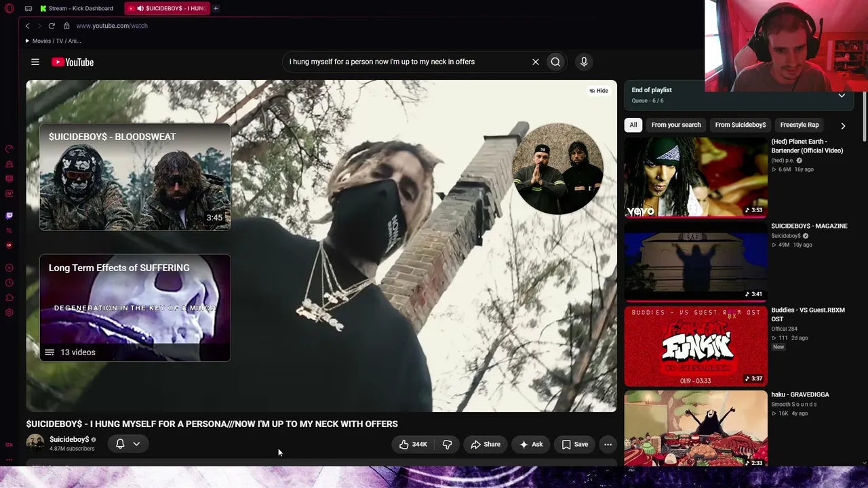Toggle the subscription notification bell

tap(120, 444)
